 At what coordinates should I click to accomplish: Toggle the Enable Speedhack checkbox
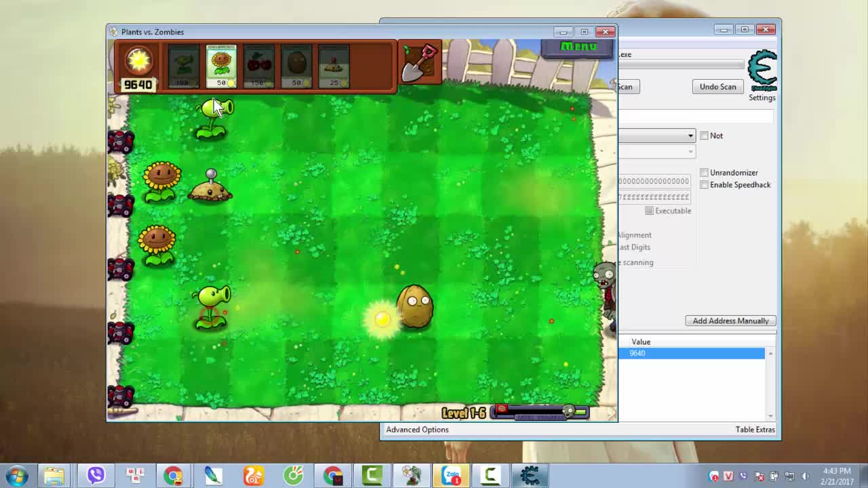[x=704, y=185]
